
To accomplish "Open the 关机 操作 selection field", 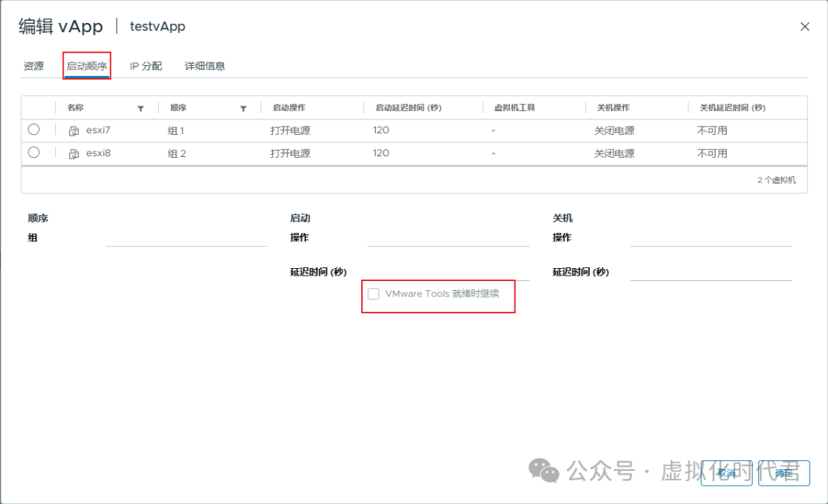I will pos(711,241).
